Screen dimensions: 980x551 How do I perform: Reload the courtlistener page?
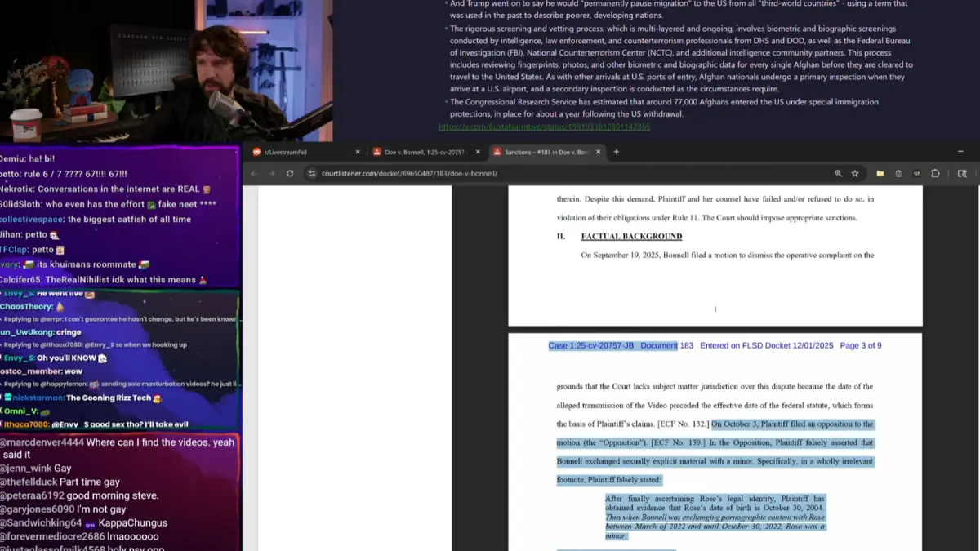click(290, 173)
